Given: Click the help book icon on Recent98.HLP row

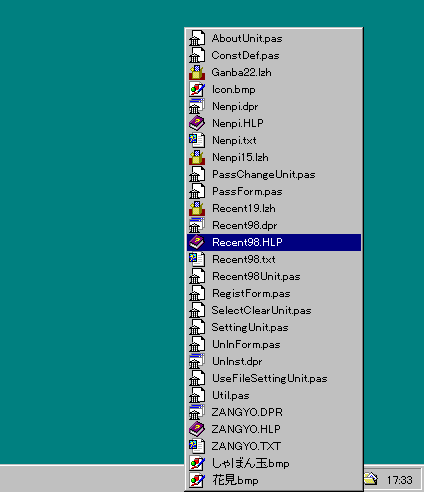Looking at the screenshot, I should (197, 242).
